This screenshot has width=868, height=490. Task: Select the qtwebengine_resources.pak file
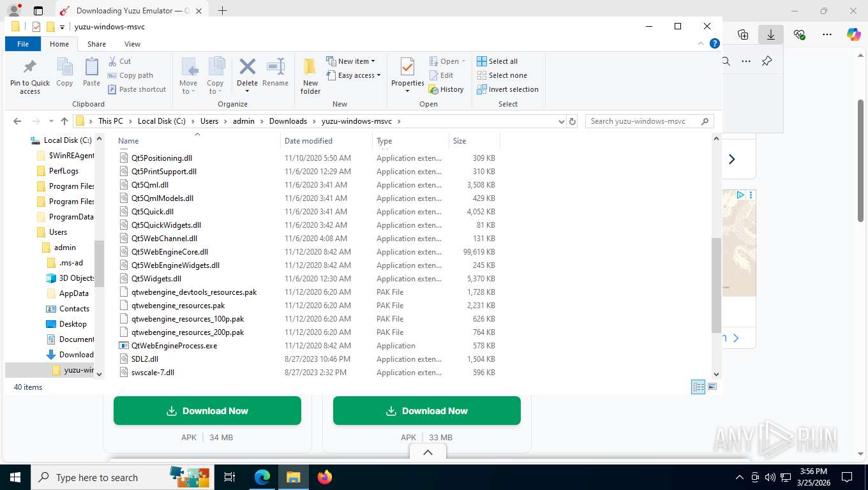(178, 306)
